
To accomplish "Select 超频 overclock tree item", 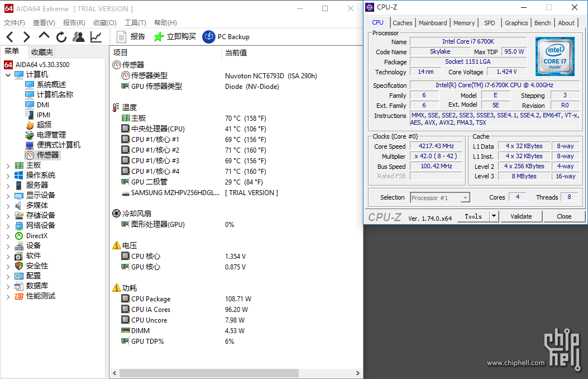I will tap(38, 125).
